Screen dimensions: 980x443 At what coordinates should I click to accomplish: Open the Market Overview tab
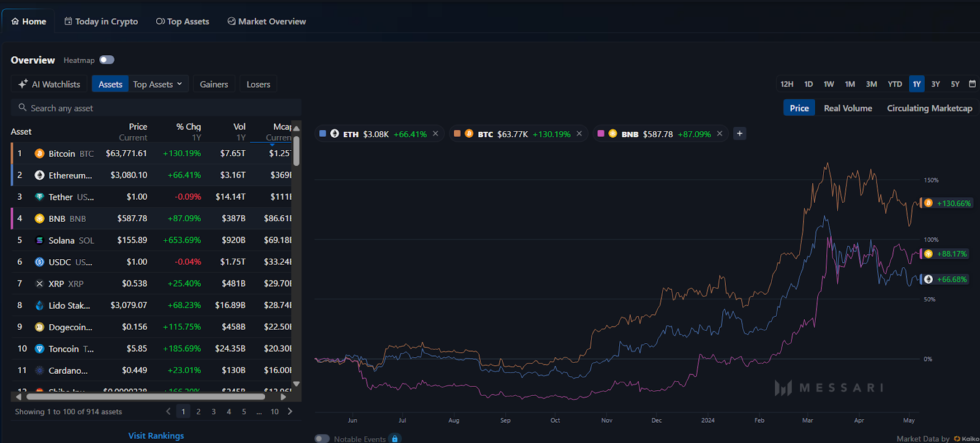pos(266,21)
